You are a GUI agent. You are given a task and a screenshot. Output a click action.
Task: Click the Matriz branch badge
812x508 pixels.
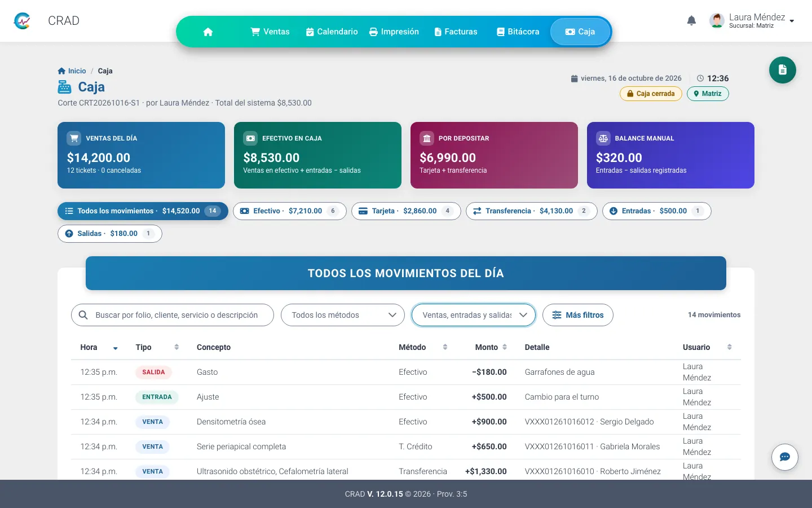[708, 94]
